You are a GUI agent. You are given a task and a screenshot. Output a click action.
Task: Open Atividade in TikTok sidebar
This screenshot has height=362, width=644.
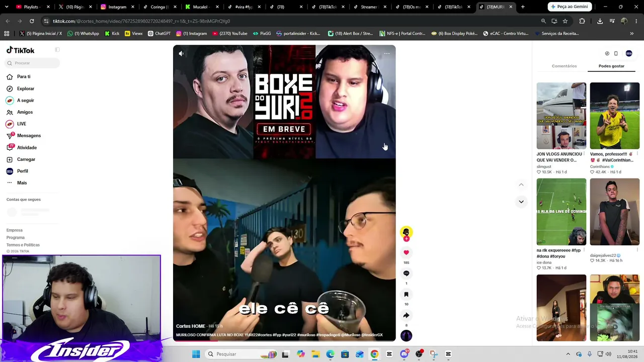(27, 147)
